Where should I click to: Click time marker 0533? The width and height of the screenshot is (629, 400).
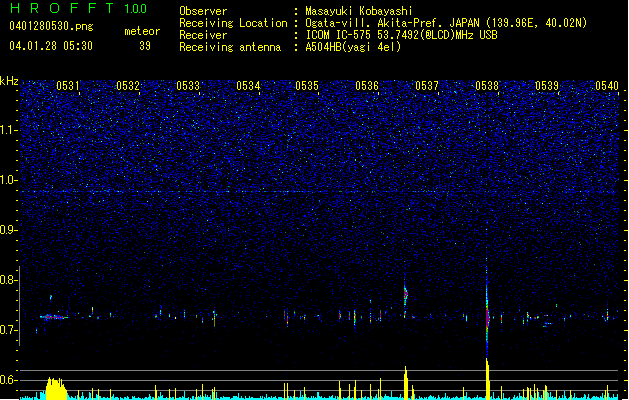[188, 86]
